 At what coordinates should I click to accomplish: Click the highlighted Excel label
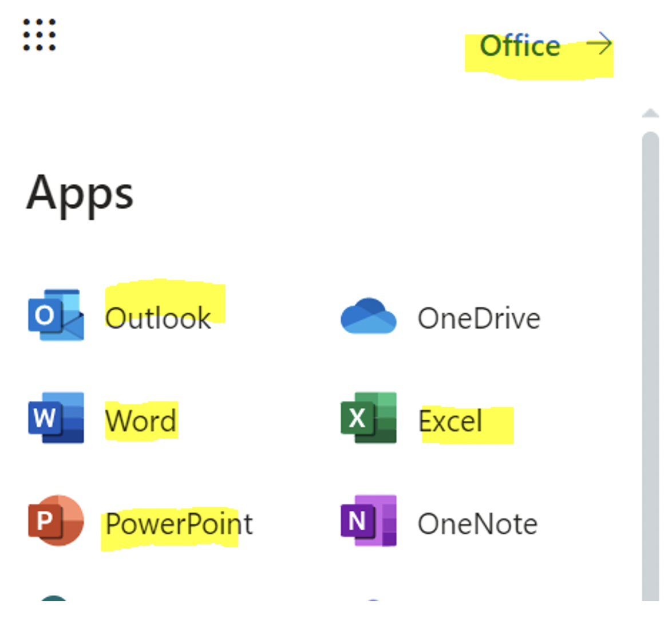tap(450, 420)
